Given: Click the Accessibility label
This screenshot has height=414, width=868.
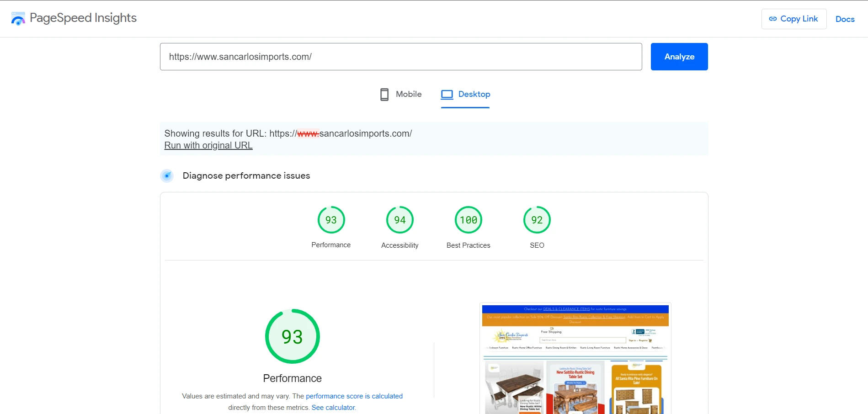Looking at the screenshot, I should 399,245.
